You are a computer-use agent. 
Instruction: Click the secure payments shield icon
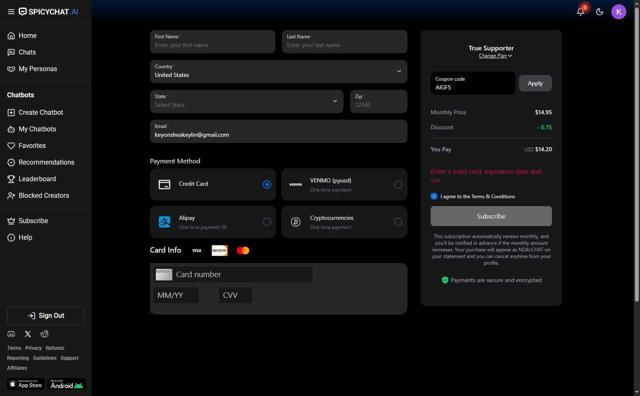tap(445, 280)
